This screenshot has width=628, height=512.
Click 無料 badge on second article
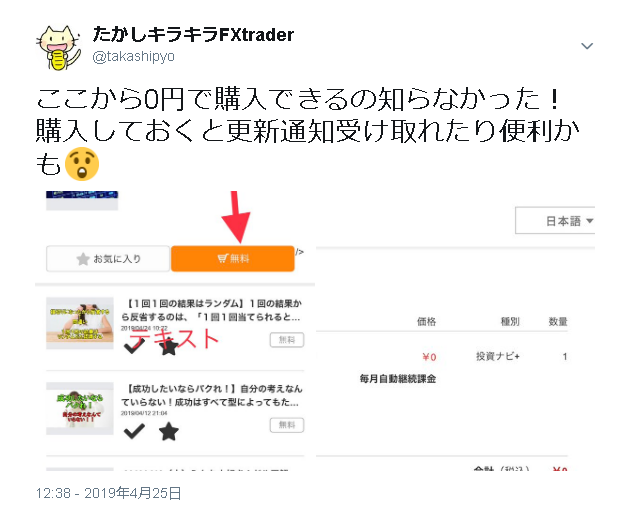(287, 425)
